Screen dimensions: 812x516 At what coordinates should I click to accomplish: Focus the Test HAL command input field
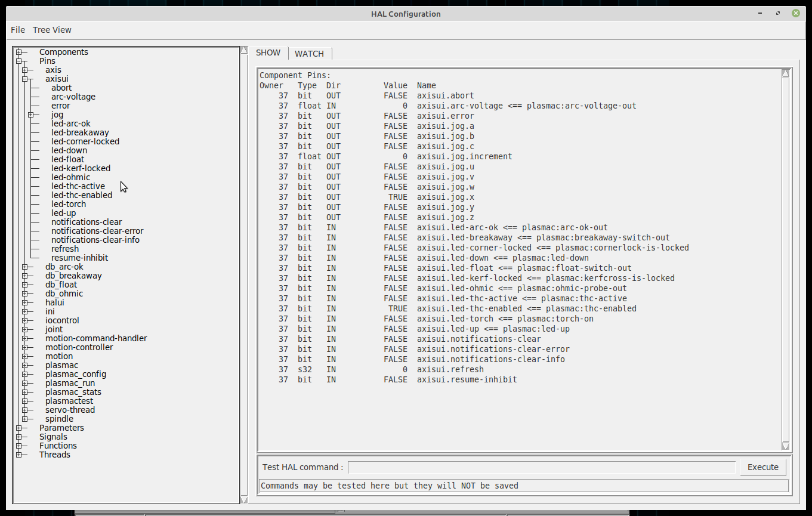(x=542, y=467)
